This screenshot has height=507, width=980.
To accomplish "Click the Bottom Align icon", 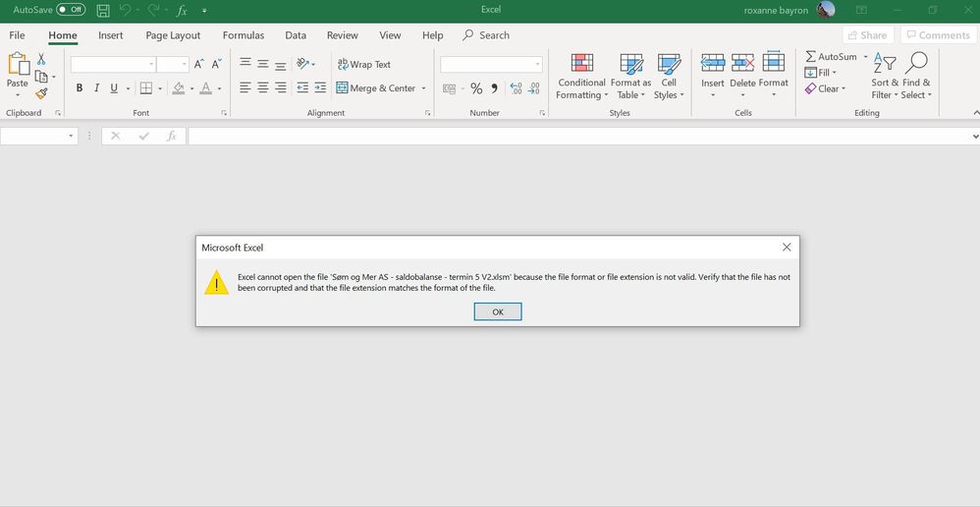I will 281,64.
